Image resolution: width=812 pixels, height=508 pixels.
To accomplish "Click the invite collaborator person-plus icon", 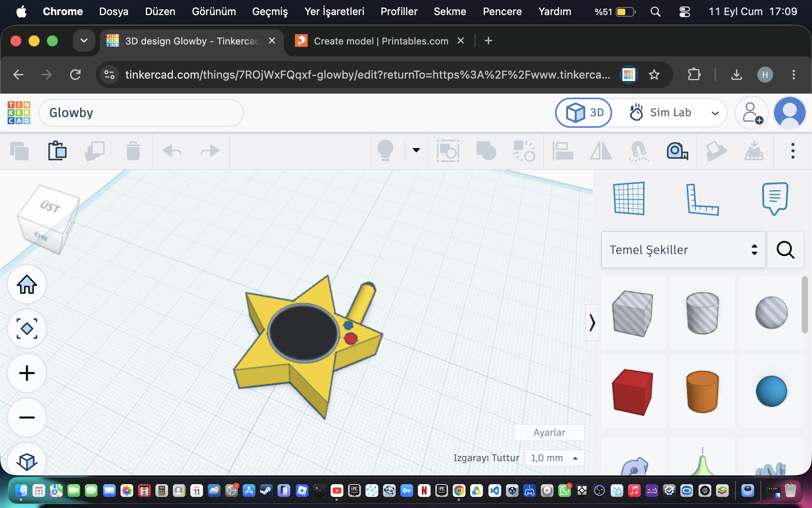I will [752, 113].
